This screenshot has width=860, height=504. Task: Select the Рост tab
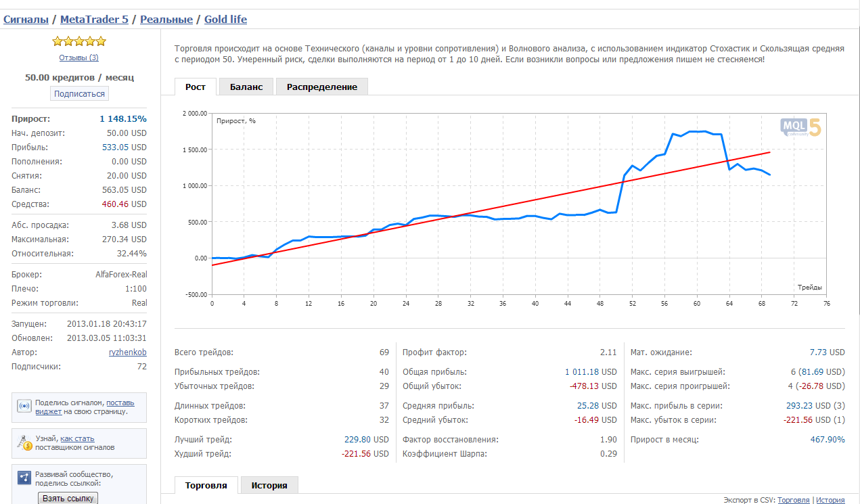pos(195,87)
